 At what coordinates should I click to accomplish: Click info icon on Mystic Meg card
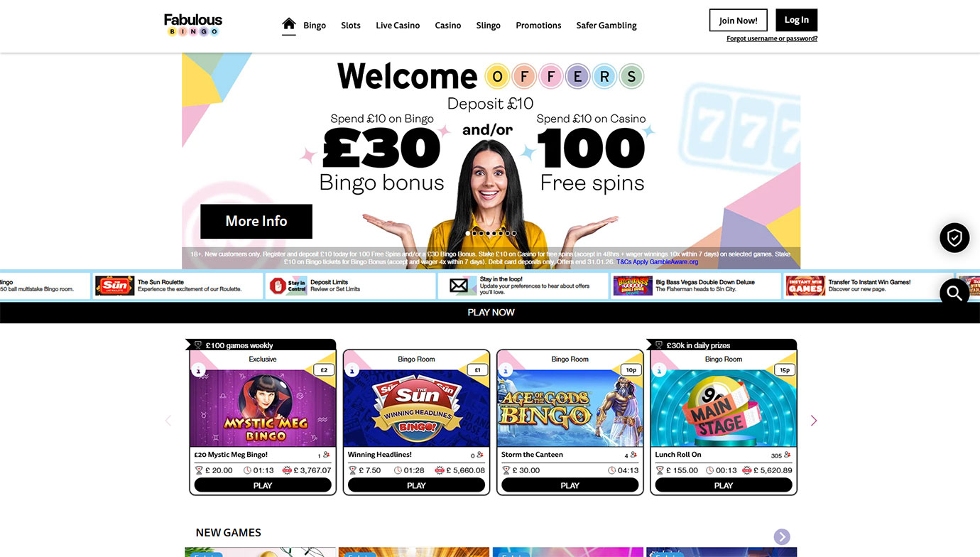click(x=200, y=370)
